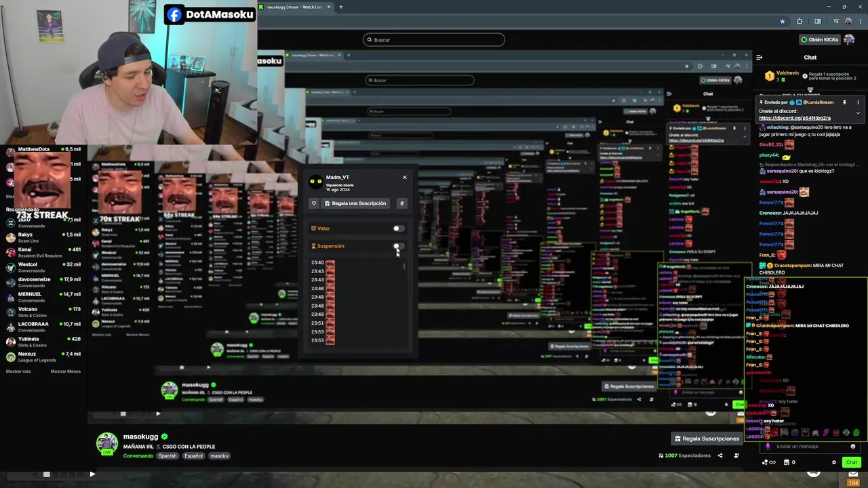Expand the gift leaderboard arrow
This screenshot has height=488, width=868.
[810, 89]
